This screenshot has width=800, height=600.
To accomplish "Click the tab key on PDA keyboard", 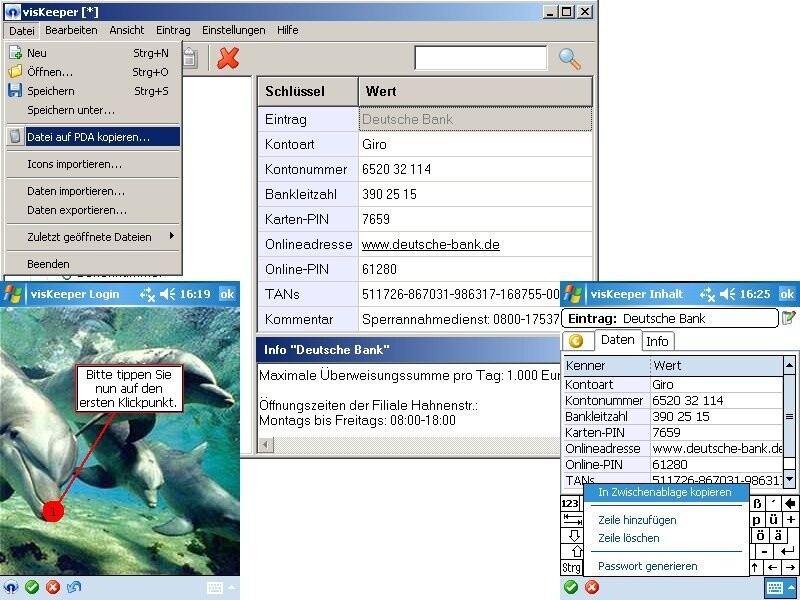I will [x=571, y=520].
